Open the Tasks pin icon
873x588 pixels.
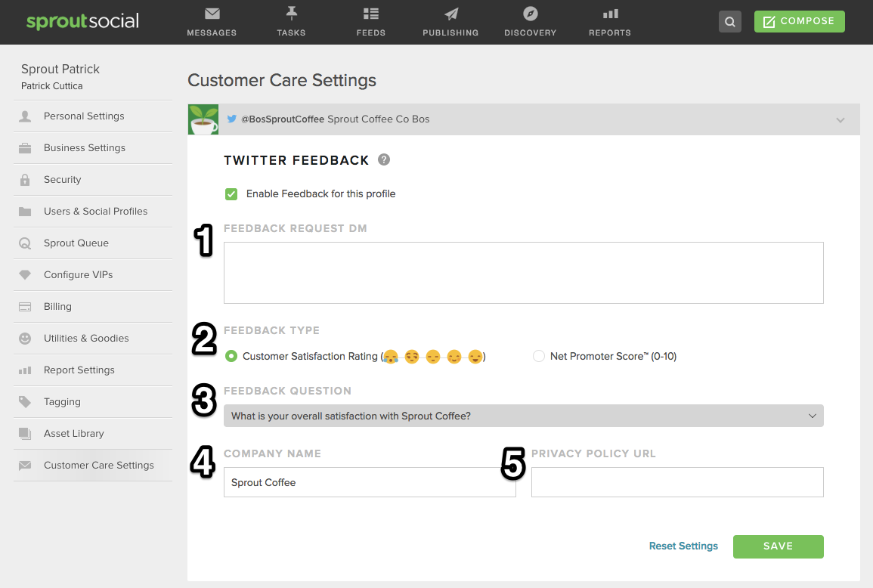point(291,14)
